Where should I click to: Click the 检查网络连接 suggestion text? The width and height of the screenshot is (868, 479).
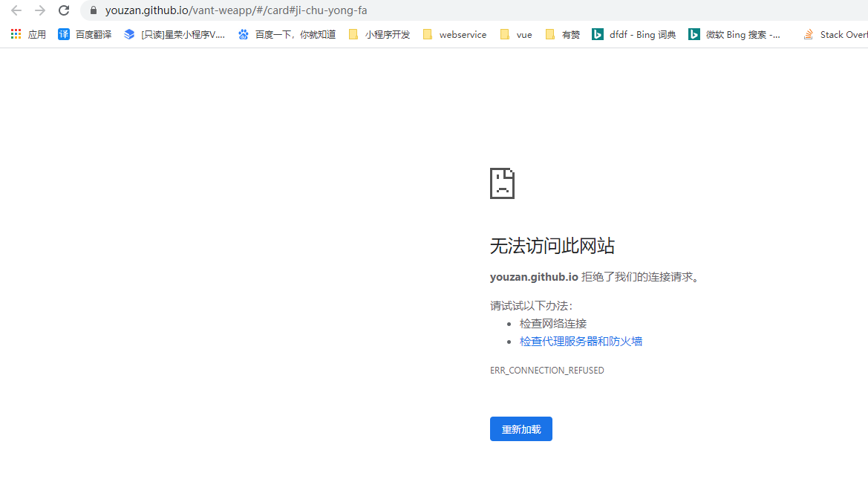tap(553, 323)
